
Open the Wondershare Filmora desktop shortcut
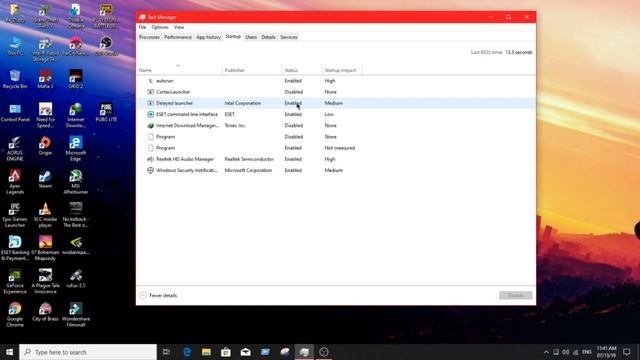[76, 315]
